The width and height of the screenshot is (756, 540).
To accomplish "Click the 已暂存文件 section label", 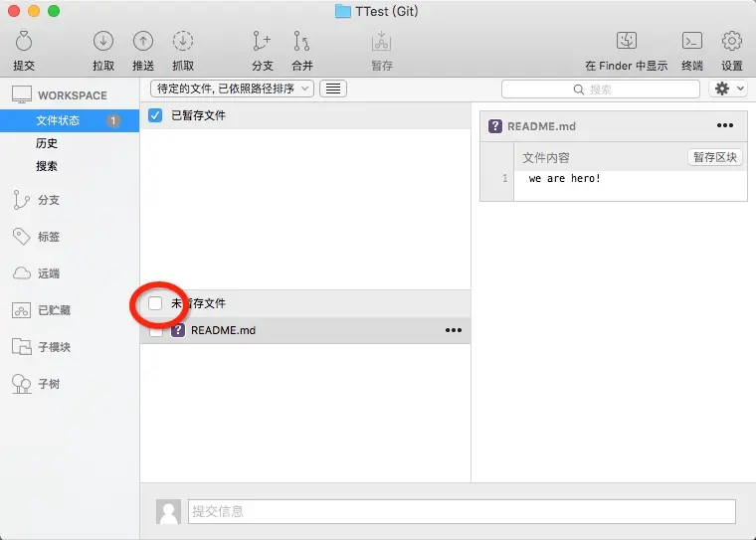I will (x=199, y=115).
